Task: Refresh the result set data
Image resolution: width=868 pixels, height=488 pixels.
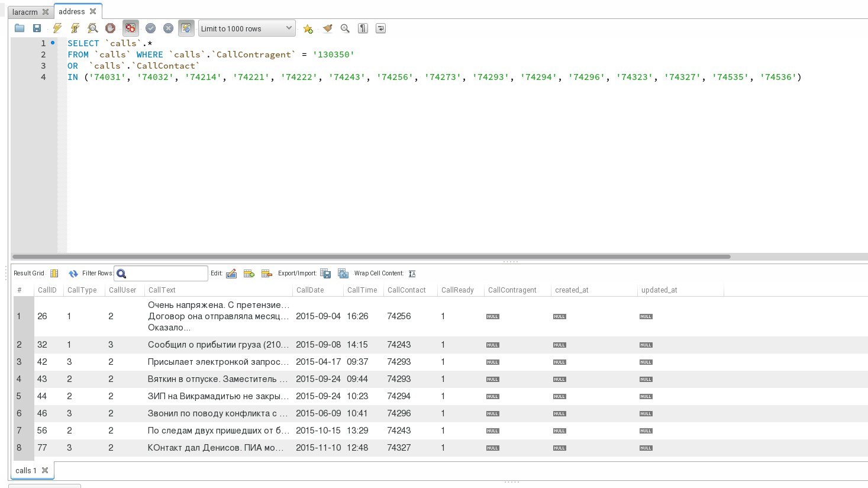Action: [x=73, y=273]
